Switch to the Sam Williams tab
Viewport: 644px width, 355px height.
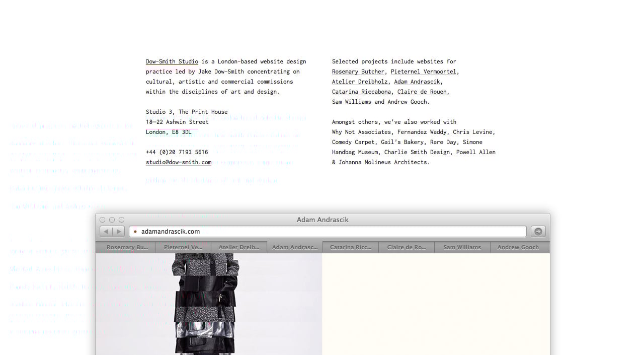click(x=462, y=247)
